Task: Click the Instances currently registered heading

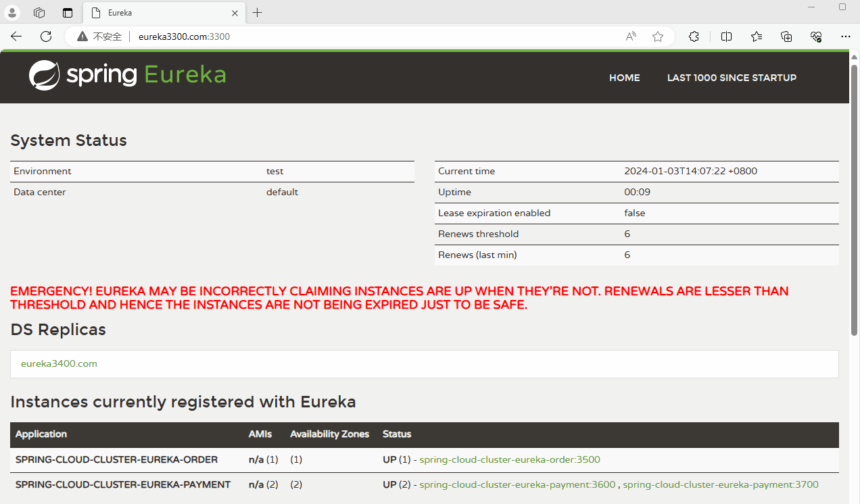Action: (183, 402)
